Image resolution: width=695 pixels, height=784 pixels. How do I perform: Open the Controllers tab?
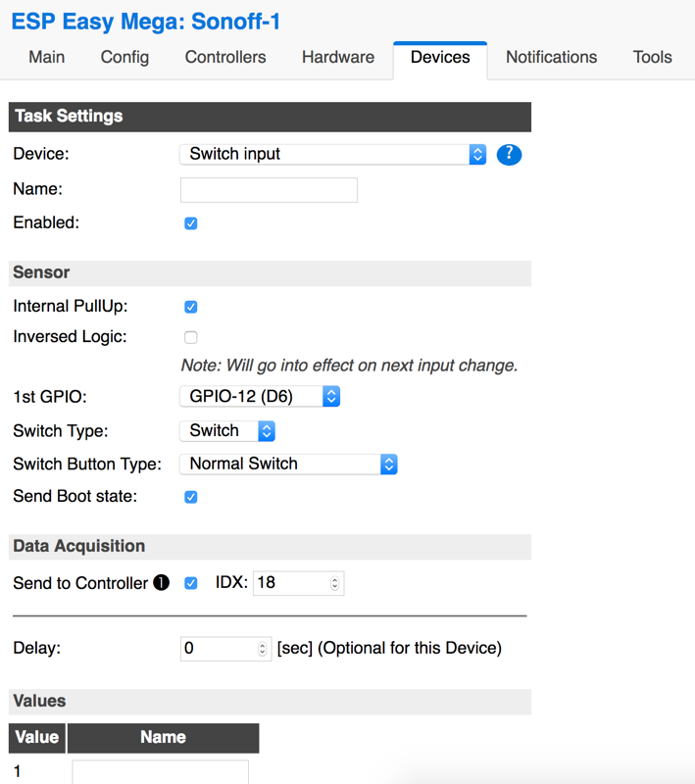[225, 57]
